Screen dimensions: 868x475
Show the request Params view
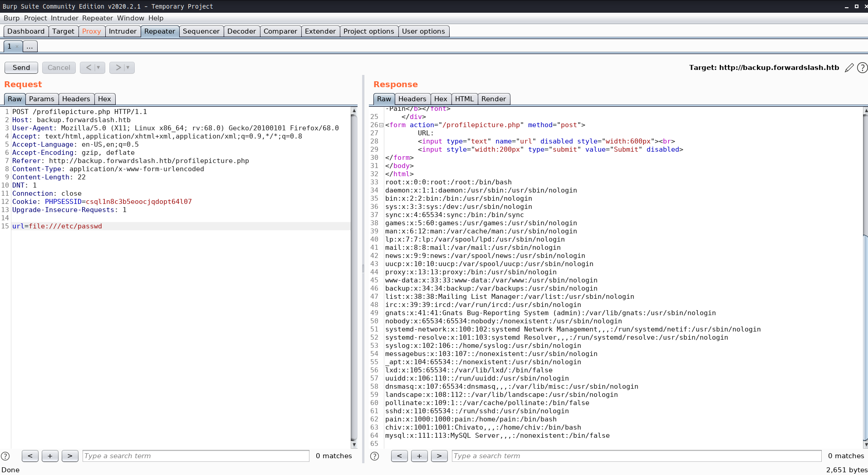click(42, 99)
